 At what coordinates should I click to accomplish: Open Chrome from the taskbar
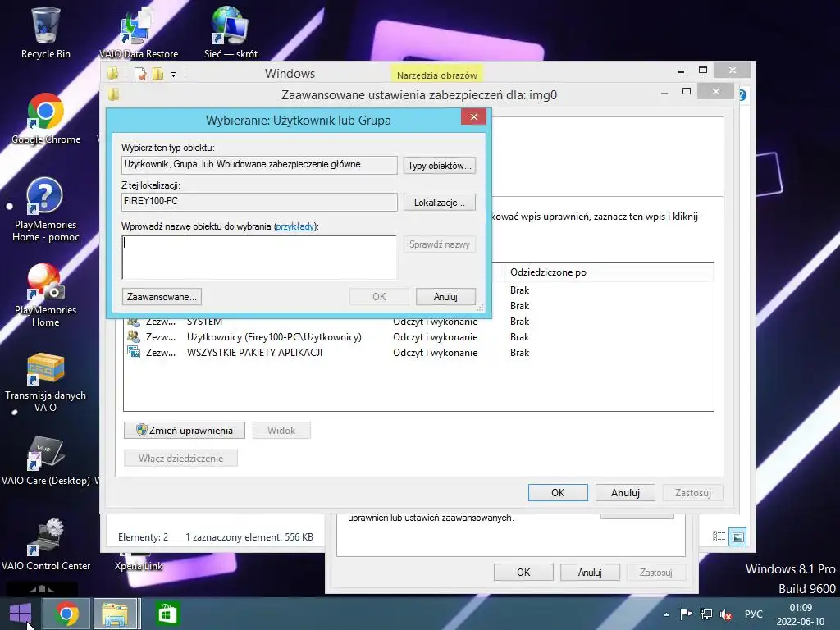click(66, 614)
